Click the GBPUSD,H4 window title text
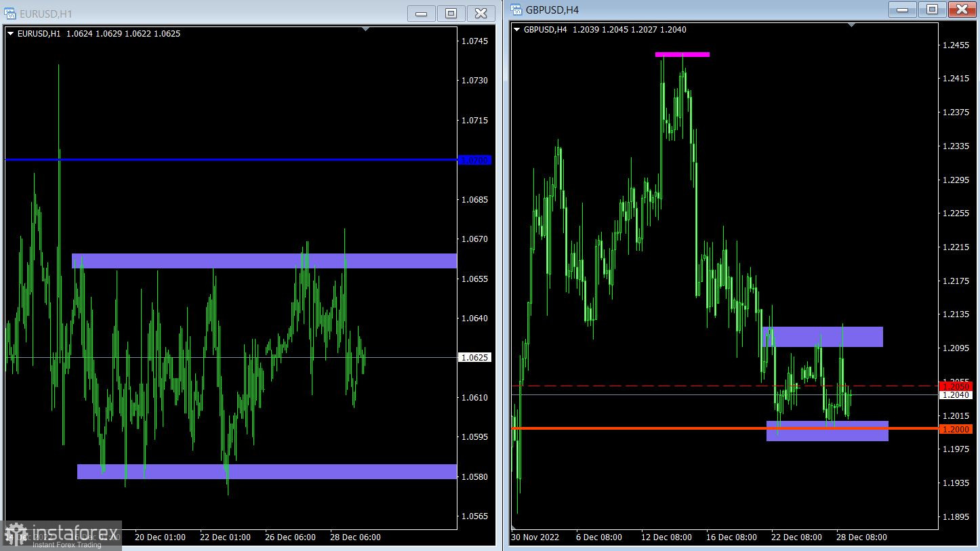 click(552, 9)
